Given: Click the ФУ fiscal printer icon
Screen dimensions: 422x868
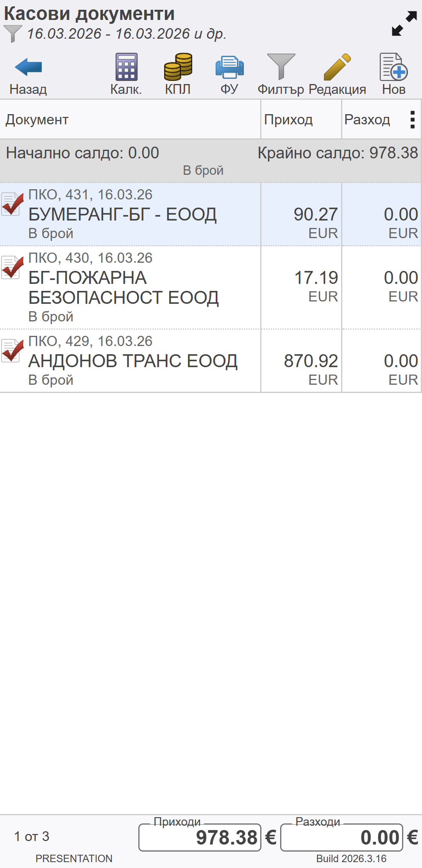Looking at the screenshot, I should point(229,74).
